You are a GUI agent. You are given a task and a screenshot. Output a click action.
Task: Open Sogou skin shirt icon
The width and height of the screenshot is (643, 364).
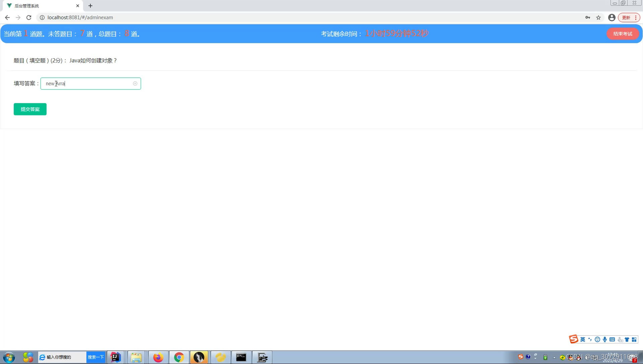click(x=627, y=340)
